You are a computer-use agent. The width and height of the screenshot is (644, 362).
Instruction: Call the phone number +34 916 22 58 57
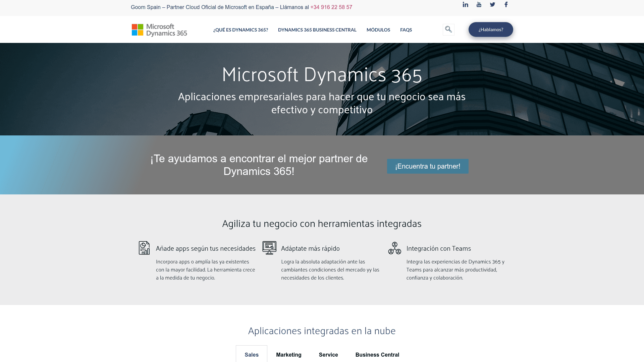[331, 7]
